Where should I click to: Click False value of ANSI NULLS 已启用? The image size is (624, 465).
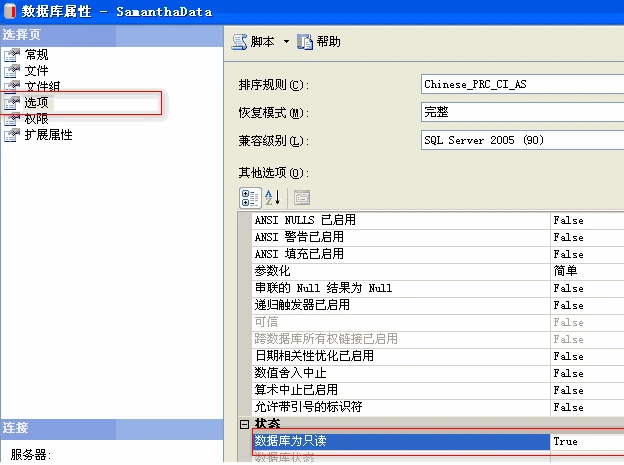[568, 220]
